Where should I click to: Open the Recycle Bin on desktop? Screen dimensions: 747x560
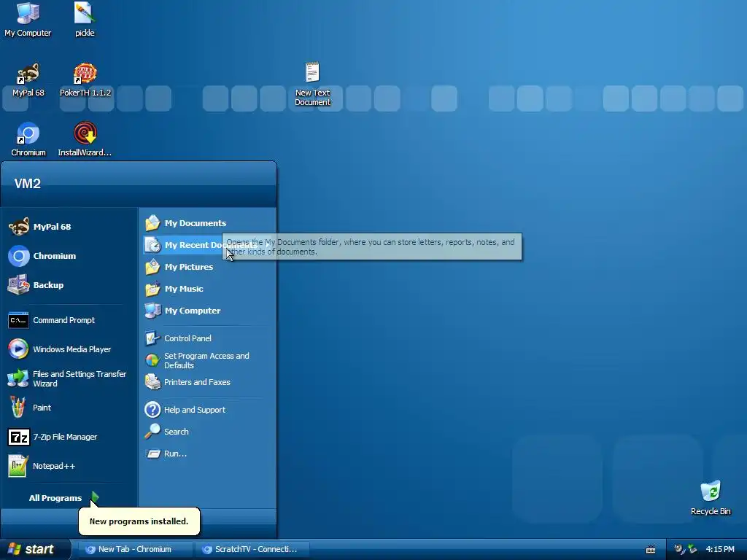point(711,498)
